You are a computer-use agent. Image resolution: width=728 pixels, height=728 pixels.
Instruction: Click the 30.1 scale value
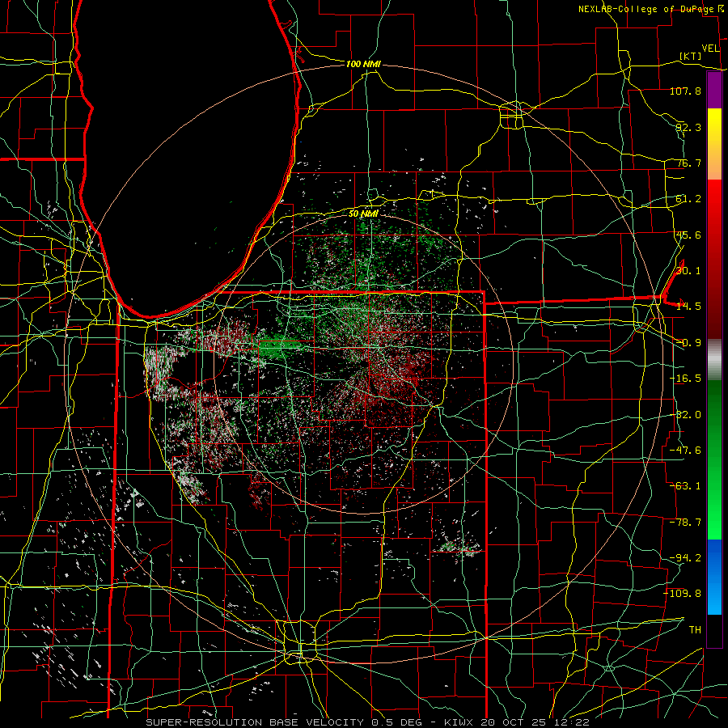click(688, 271)
